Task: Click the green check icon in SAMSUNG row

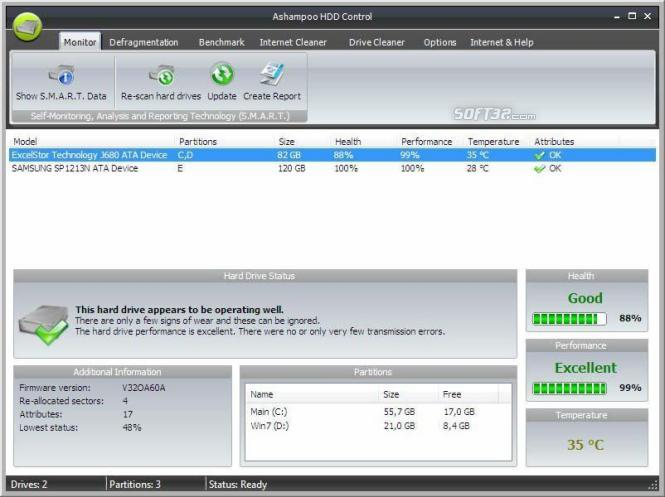Action: pyautogui.click(x=539, y=169)
